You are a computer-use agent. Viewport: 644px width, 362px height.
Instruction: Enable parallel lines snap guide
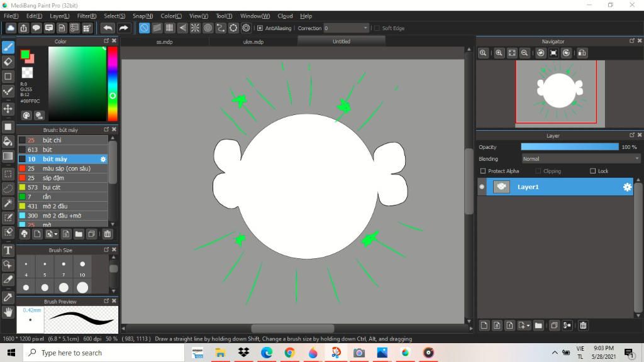pyautogui.click(x=157, y=28)
